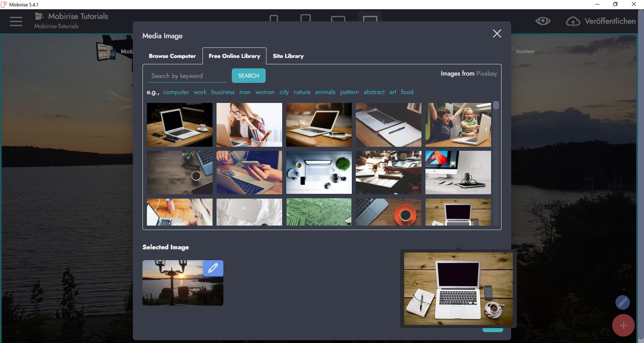Select the hand holding phone over laptop image
Image resolution: width=644 pixels, height=343 pixels.
[249, 173]
